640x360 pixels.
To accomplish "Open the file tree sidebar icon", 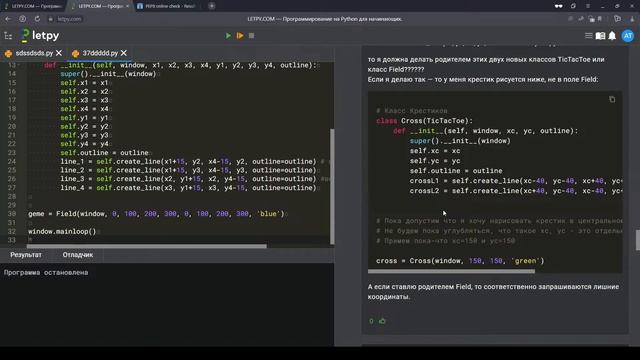I will (x=8, y=36).
